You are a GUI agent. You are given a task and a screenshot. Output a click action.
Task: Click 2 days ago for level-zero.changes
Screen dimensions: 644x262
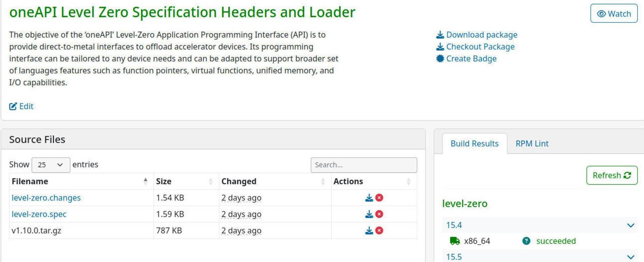tap(241, 198)
